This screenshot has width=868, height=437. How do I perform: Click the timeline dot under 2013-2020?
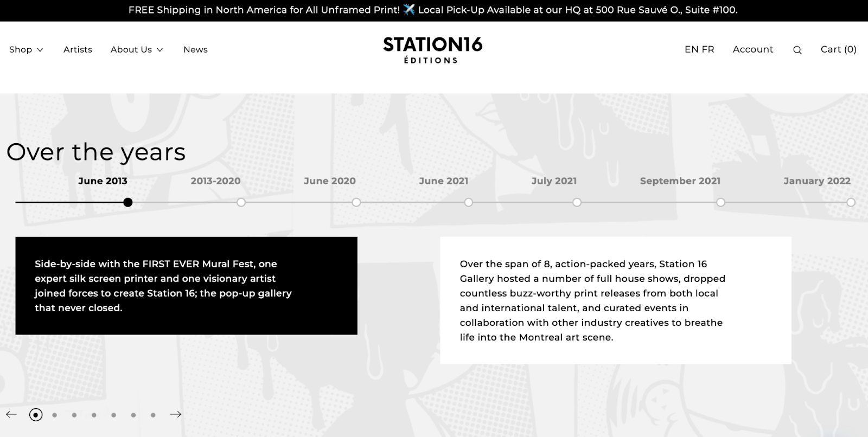click(x=241, y=202)
